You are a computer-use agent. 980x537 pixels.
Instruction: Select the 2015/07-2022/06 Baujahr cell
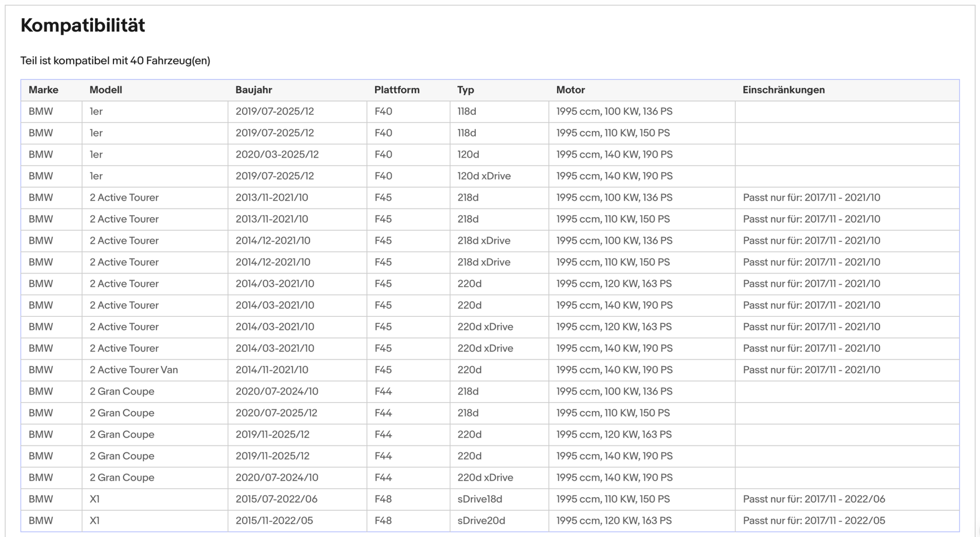click(x=276, y=499)
